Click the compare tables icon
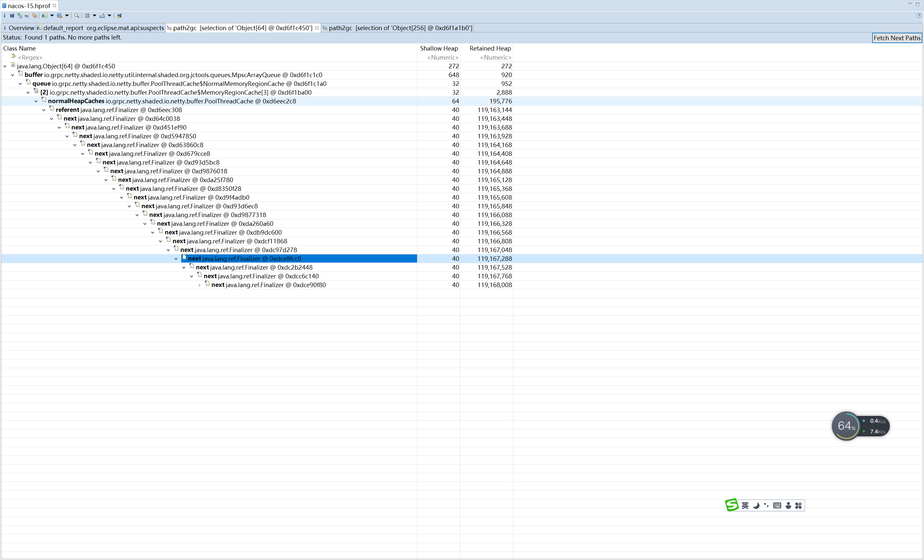Viewport: 924px width, 560px height. pyautogui.click(x=119, y=16)
